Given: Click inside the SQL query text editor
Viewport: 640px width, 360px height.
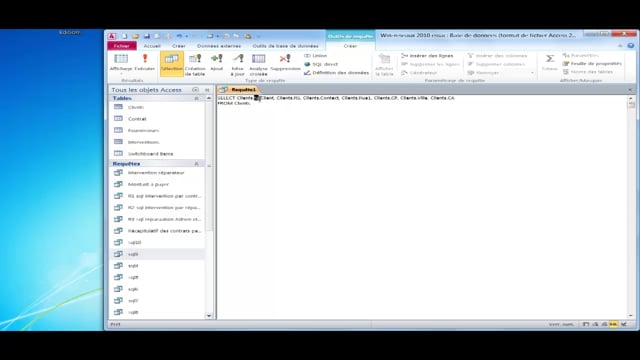Looking at the screenshot, I should click(422, 207).
